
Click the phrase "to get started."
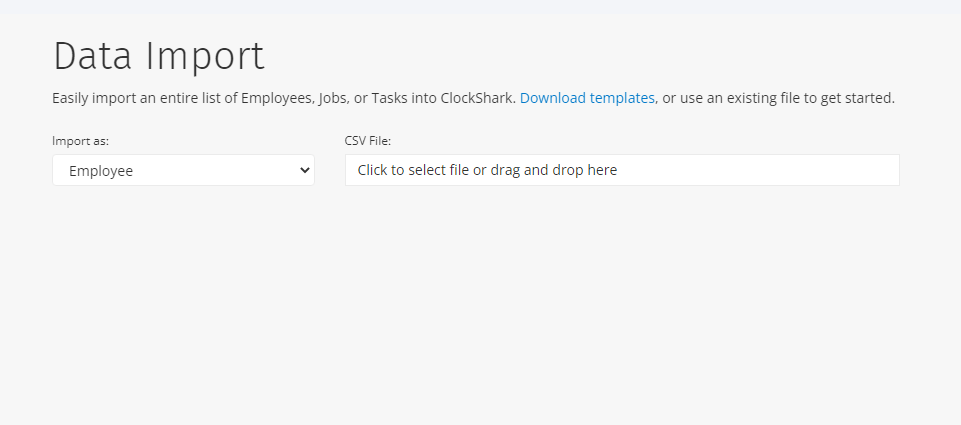point(850,98)
